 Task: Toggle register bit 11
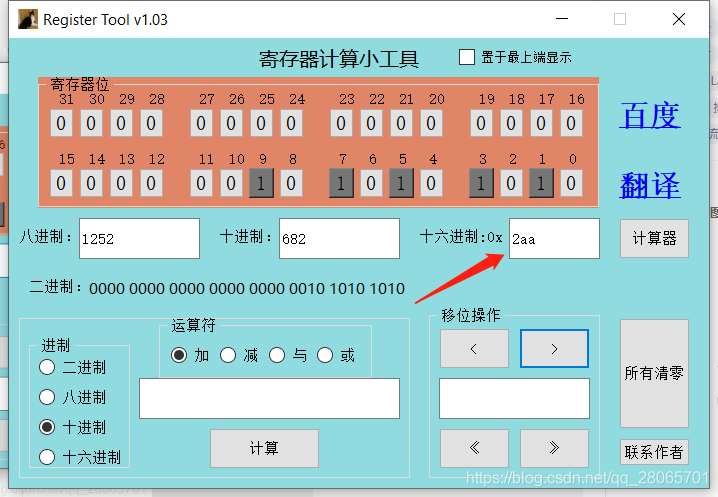pyautogui.click(x=201, y=183)
